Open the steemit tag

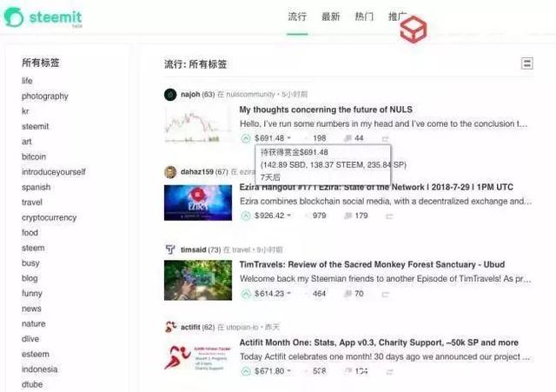(35, 127)
